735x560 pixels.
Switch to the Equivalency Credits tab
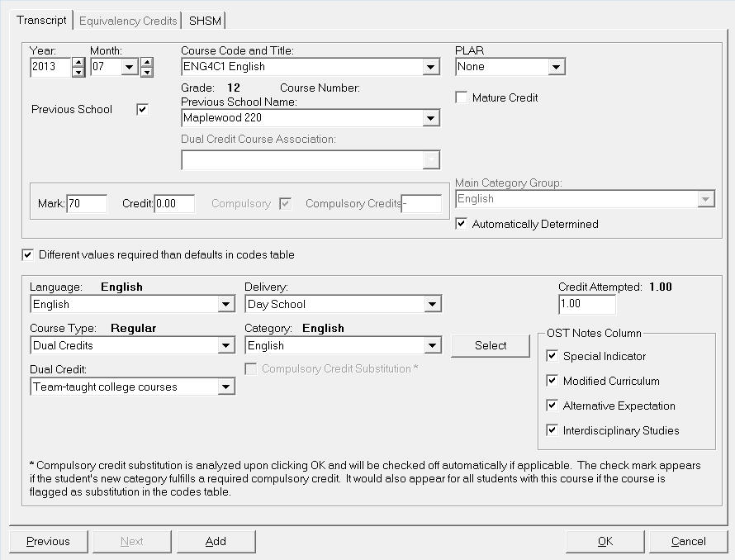(128, 21)
